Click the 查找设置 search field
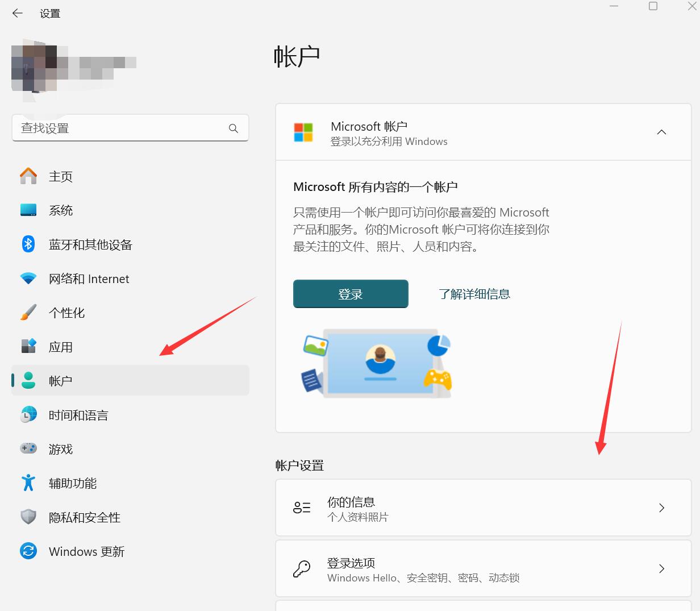The width and height of the screenshot is (700, 611). coord(130,128)
